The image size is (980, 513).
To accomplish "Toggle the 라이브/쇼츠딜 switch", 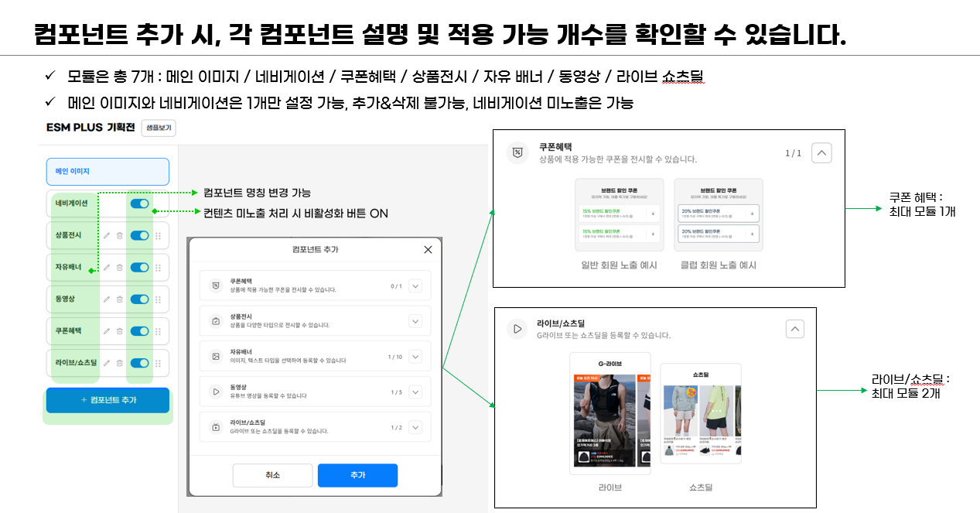I will coord(140,363).
